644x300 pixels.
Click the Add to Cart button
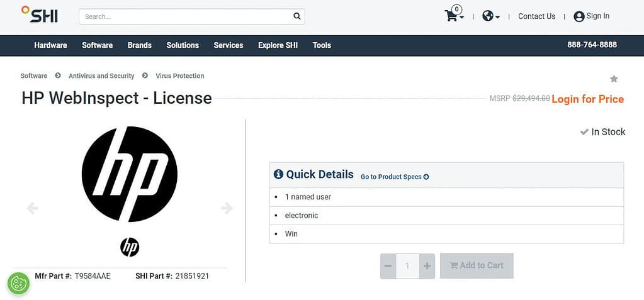477,265
